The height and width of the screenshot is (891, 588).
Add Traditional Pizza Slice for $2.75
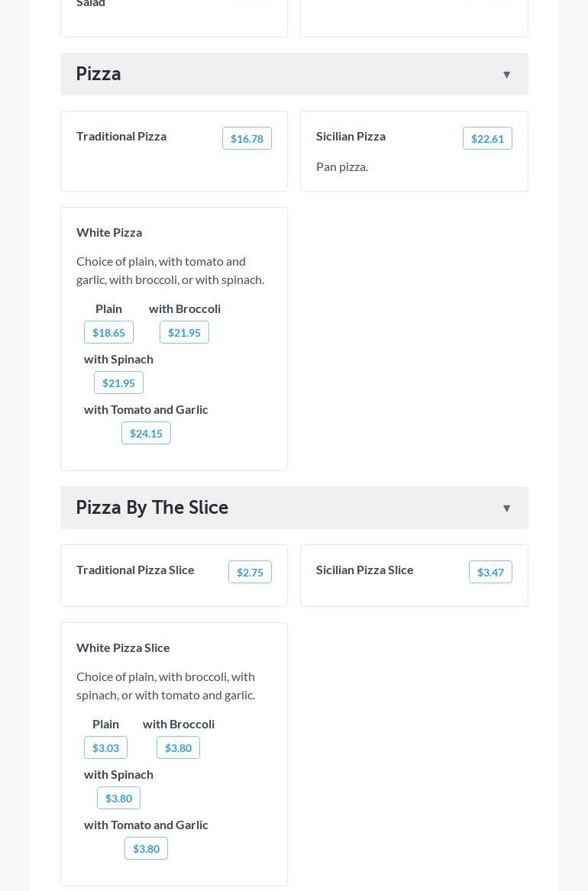[x=250, y=572]
